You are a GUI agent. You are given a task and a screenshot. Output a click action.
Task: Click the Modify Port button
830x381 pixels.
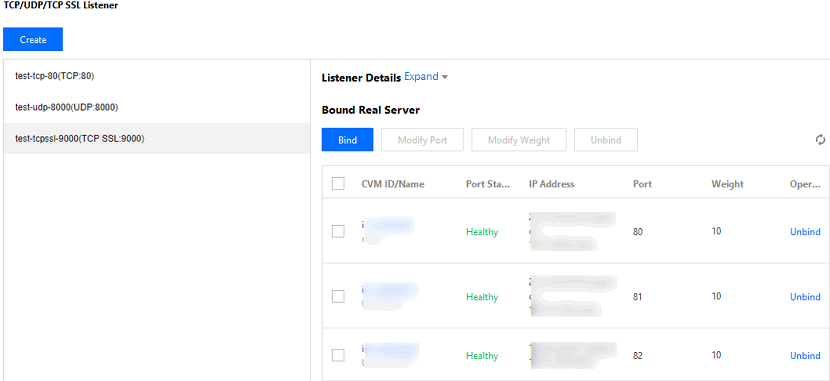coord(422,140)
